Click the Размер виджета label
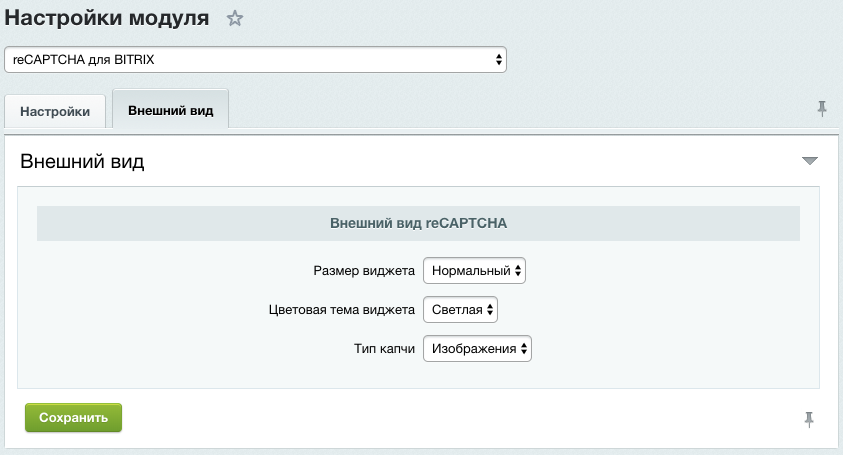Image resolution: width=843 pixels, height=455 pixels. (363, 271)
